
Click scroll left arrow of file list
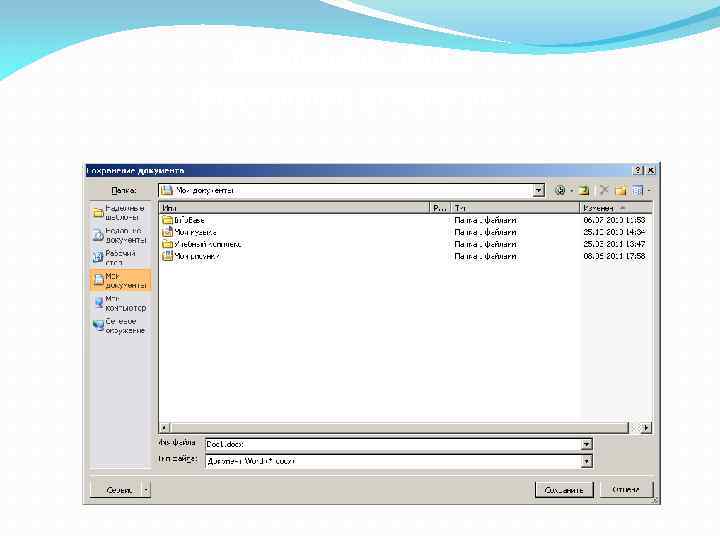(164, 428)
